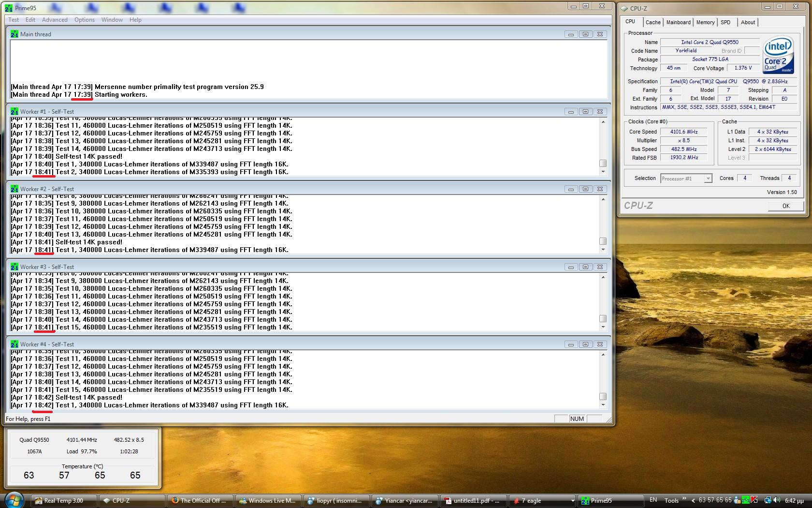Click Load 97.7% in Real Temp gadget
The height and width of the screenshot is (508, 812).
[x=82, y=451]
